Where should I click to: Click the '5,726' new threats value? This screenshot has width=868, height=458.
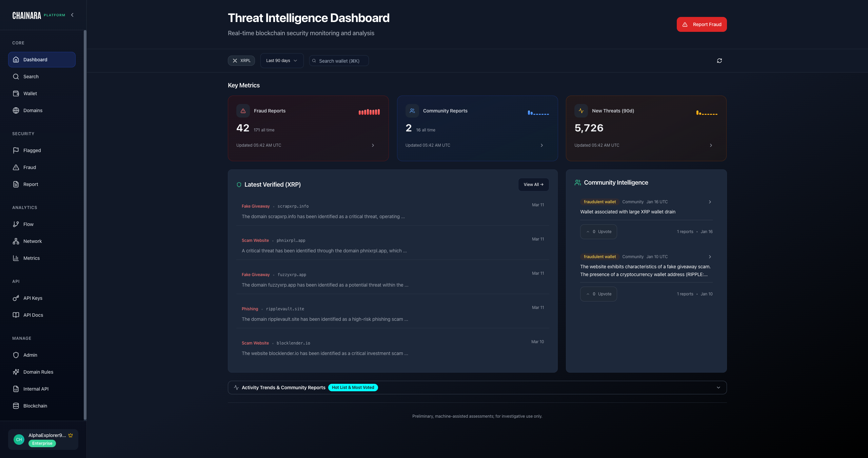[x=589, y=128]
